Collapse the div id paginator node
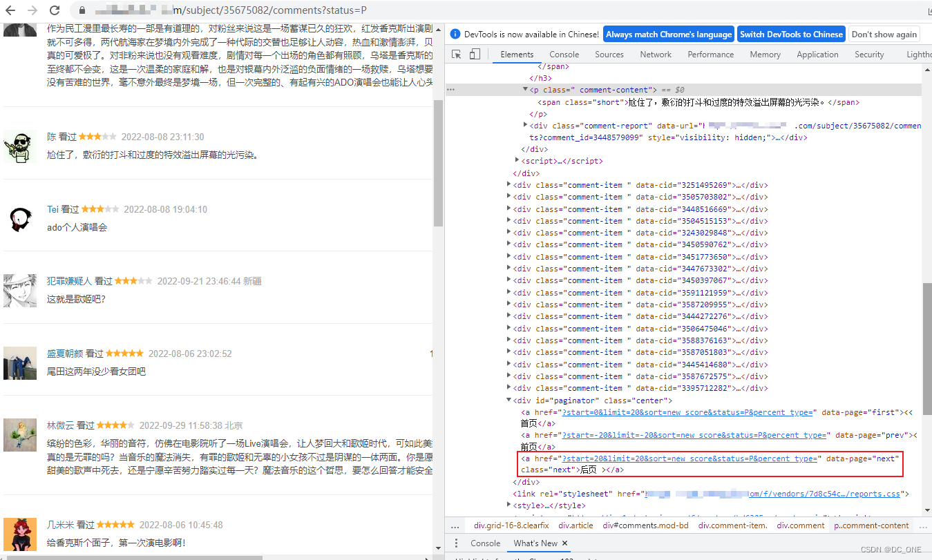The height and width of the screenshot is (560, 932). (x=509, y=400)
